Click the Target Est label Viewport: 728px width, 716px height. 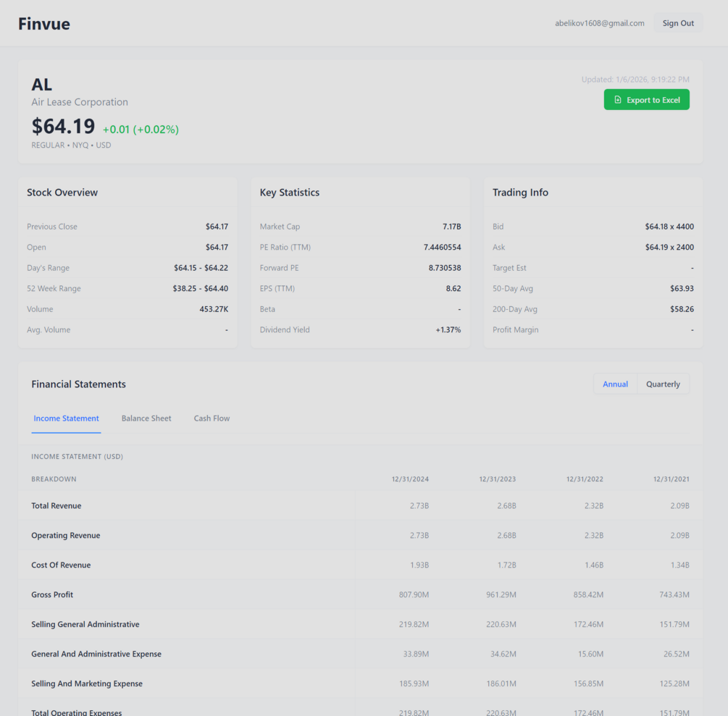509,268
